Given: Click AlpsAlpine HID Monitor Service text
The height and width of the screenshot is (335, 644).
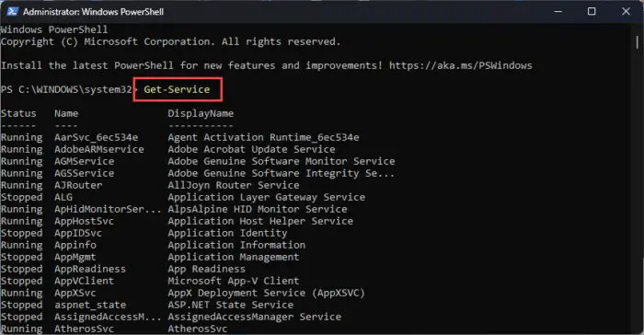Looking at the screenshot, I should (x=258, y=209).
